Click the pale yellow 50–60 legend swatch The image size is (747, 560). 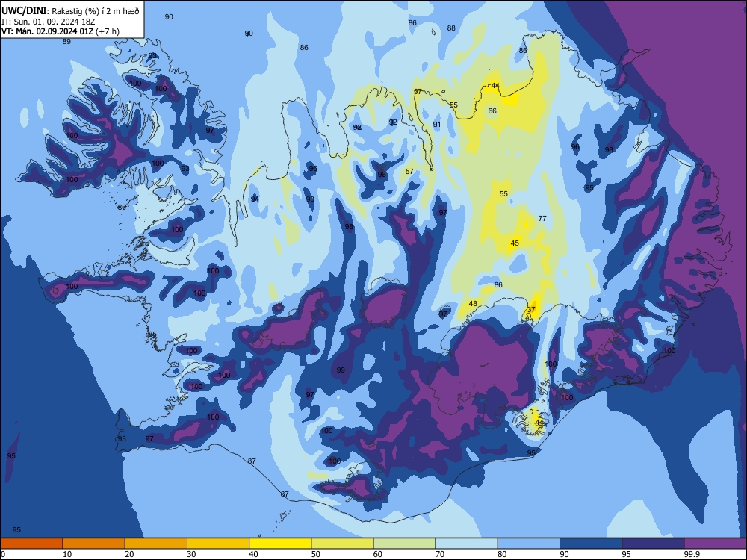click(342, 544)
